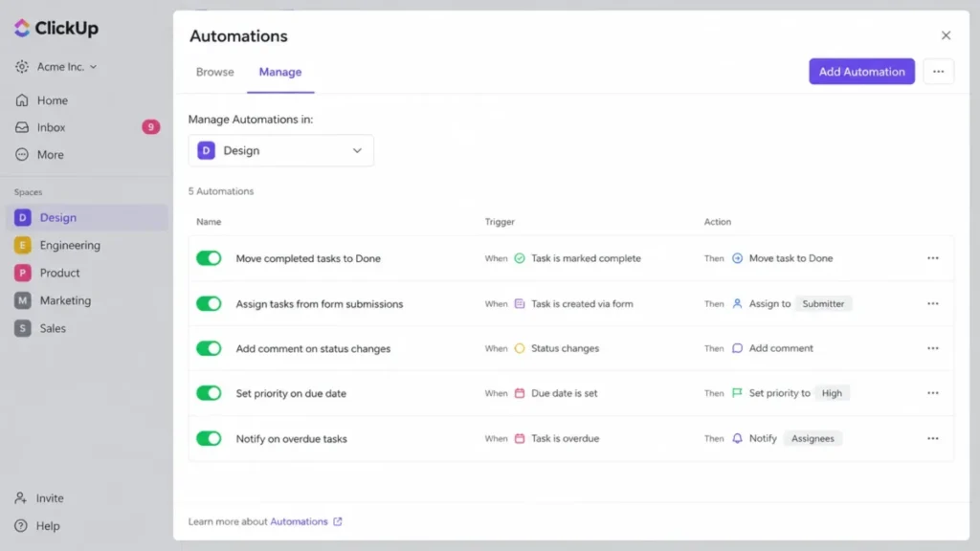Viewport: 980px width, 551px height.
Task: Click the arrow icon for Move task to Done
Action: pos(738,258)
